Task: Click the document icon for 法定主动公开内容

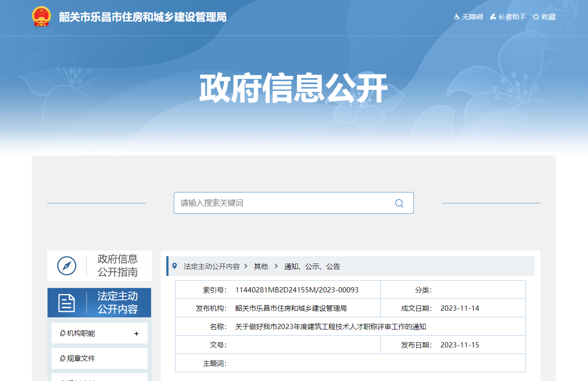Action: [x=67, y=303]
